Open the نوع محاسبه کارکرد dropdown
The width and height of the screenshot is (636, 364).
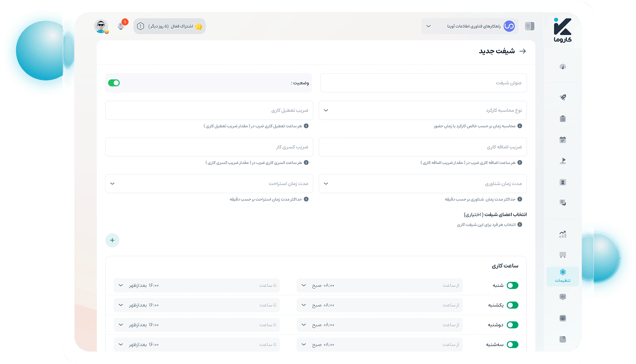point(423,110)
